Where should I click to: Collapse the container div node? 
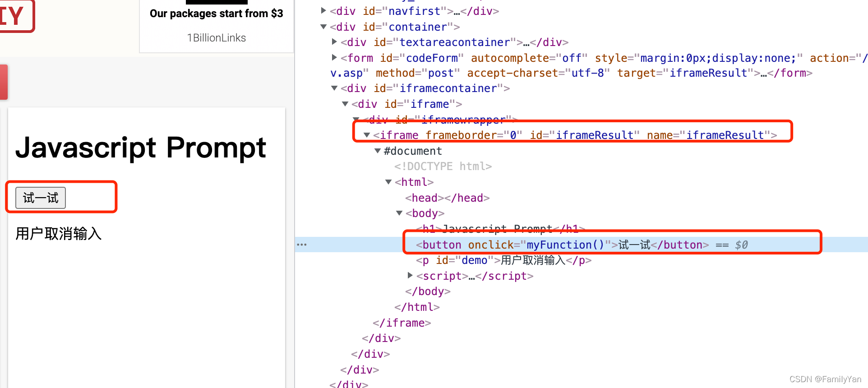(x=323, y=27)
